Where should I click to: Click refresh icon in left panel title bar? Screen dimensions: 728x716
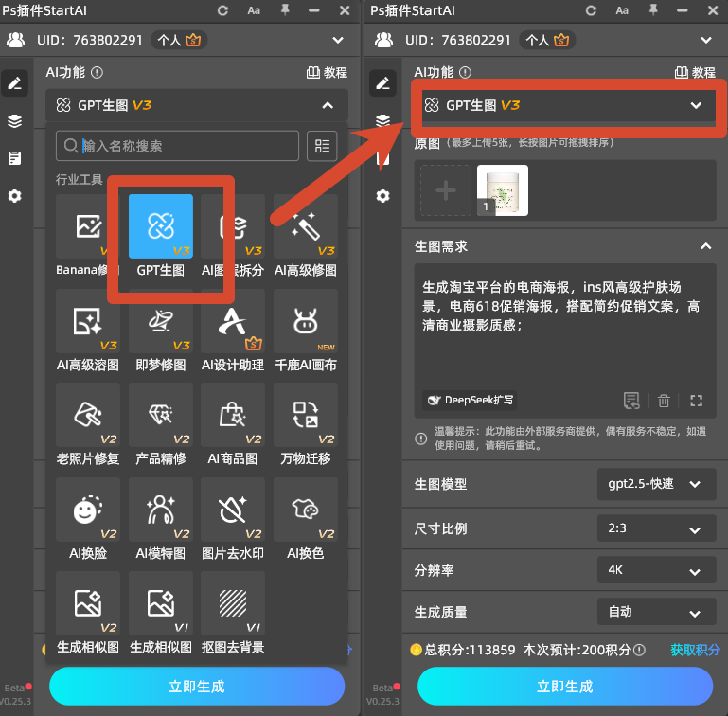coord(222,10)
